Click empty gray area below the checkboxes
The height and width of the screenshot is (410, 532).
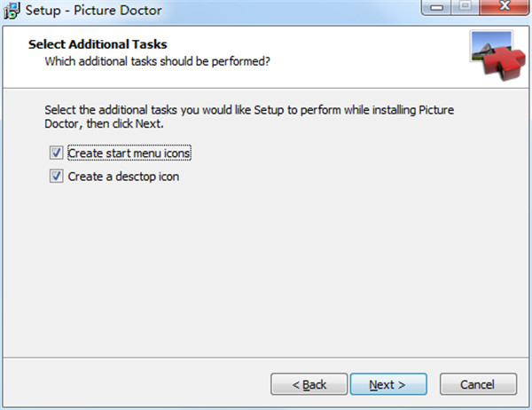pyautogui.click(x=264, y=268)
